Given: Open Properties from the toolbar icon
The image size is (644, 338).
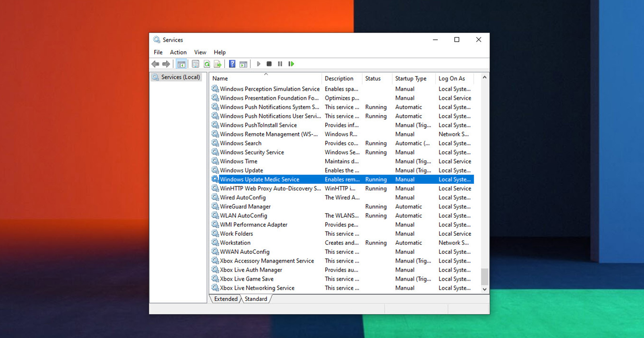Looking at the screenshot, I should (196, 64).
